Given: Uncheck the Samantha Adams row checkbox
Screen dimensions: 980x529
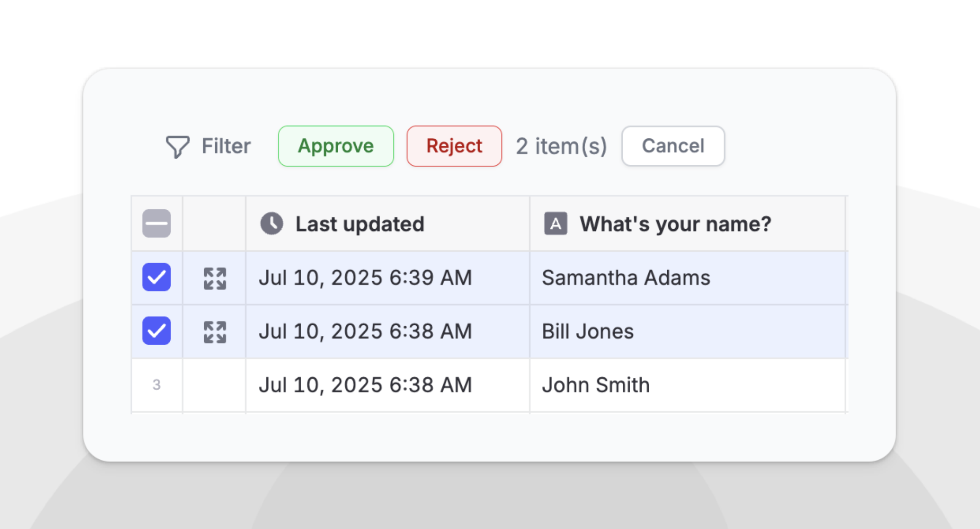Looking at the screenshot, I should pyautogui.click(x=156, y=277).
